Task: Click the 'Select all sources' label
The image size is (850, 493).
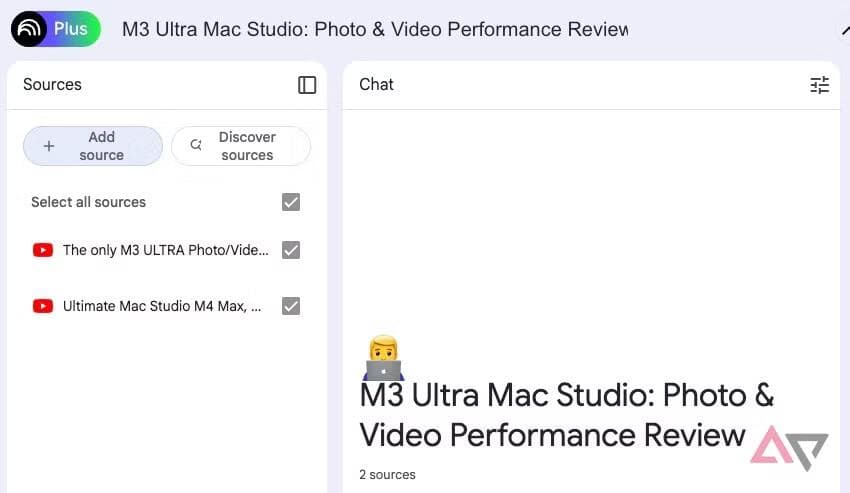Action: tap(88, 202)
